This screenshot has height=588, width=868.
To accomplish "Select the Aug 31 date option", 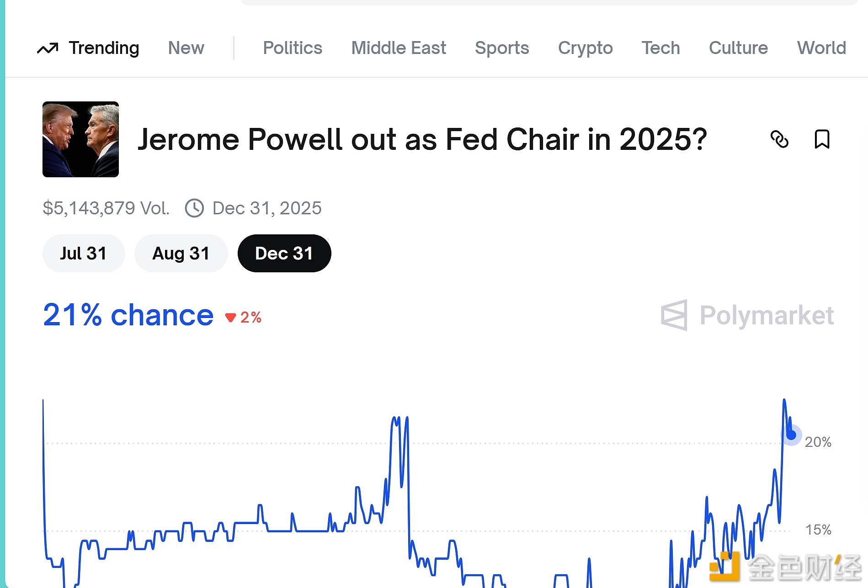I will [181, 254].
